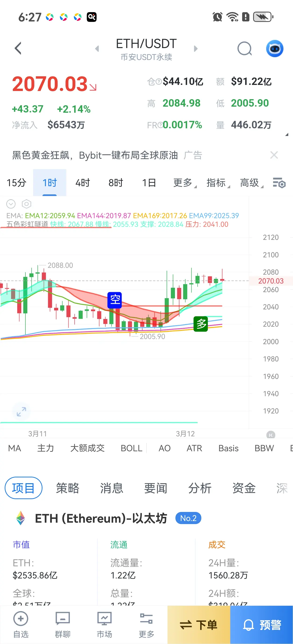The width and height of the screenshot is (293, 644).
Task: Toggle the BBW indicator
Action: 264,448
